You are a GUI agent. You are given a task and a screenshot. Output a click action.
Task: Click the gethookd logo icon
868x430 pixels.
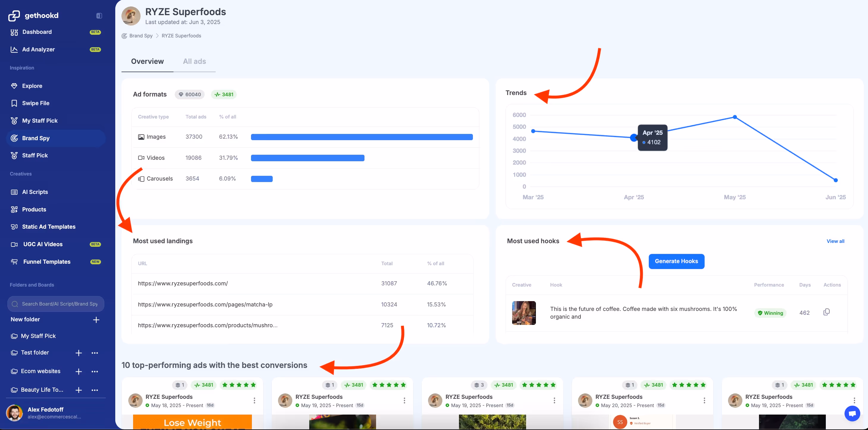[14, 15]
